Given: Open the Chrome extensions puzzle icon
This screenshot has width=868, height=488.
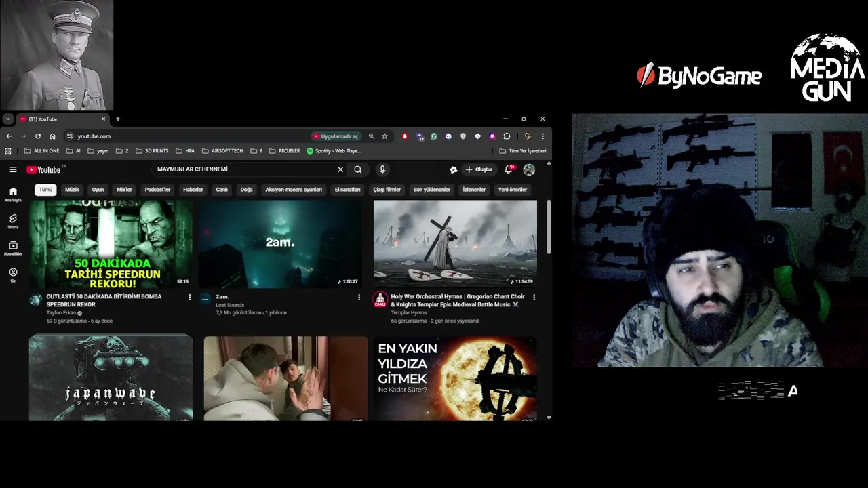Looking at the screenshot, I should coord(507,136).
